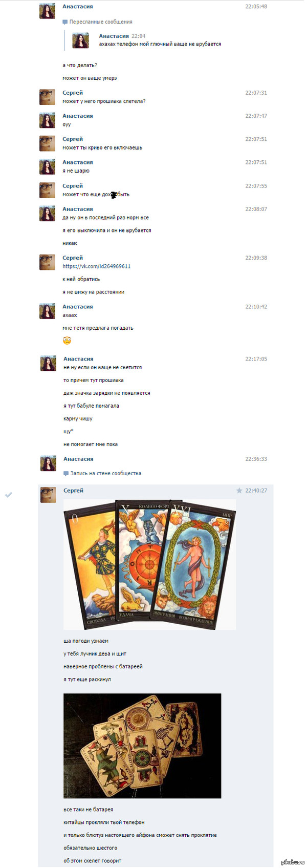Click Сергей's avatar at message 22:40:27
This screenshot has height=868, width=307.
pyautogui.click(x=48, y=495)
